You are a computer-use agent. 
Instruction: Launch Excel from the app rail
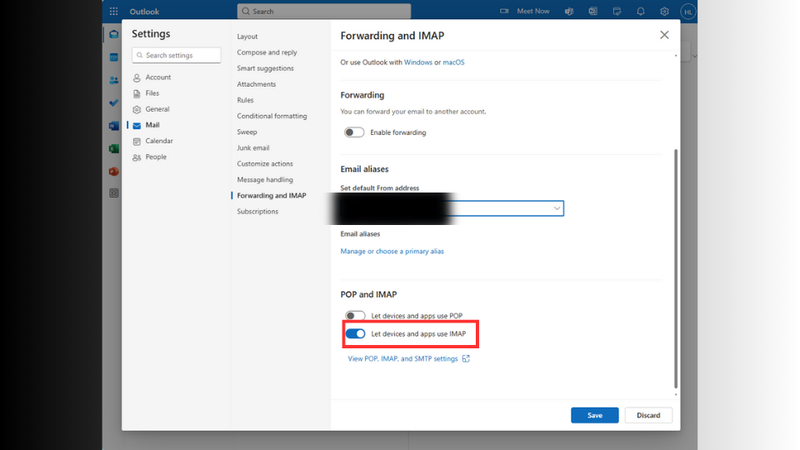point(114,148)
